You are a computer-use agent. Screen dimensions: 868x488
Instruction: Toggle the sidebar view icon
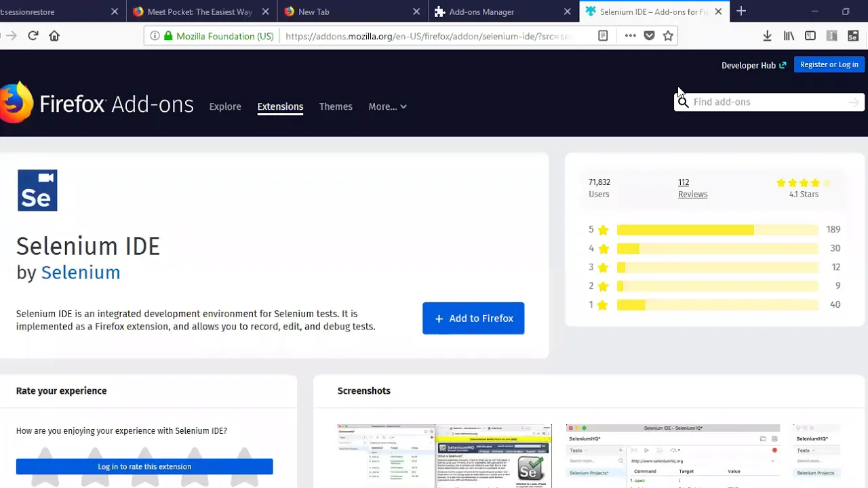coord(810,36)
